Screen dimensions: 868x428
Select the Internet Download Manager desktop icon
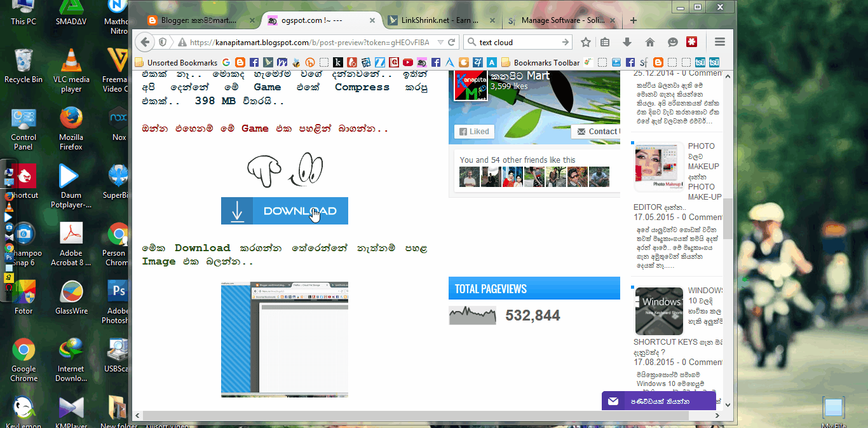pos(71,361)
